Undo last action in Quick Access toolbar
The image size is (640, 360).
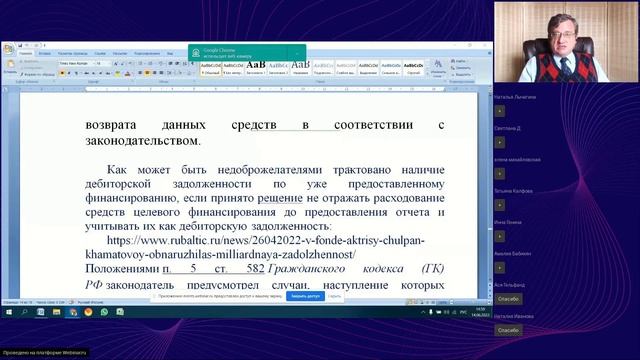[x=27, y=45]
